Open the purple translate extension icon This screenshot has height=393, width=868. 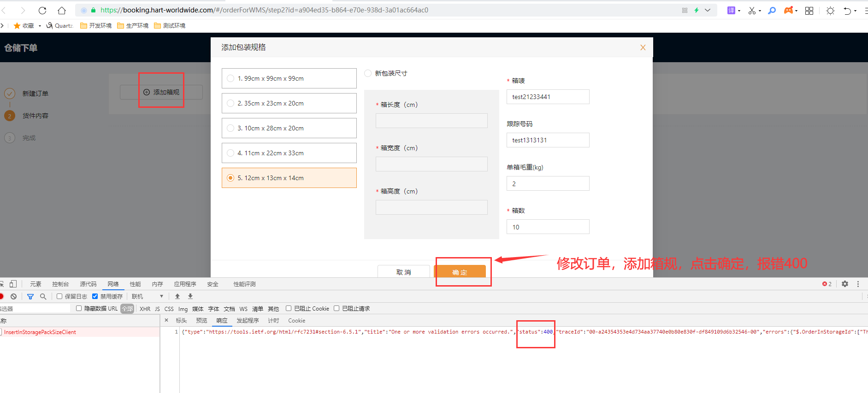pos(731,10)
